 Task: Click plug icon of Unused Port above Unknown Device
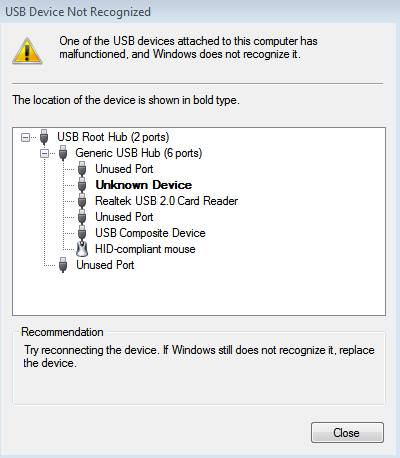tap(82, 169)
